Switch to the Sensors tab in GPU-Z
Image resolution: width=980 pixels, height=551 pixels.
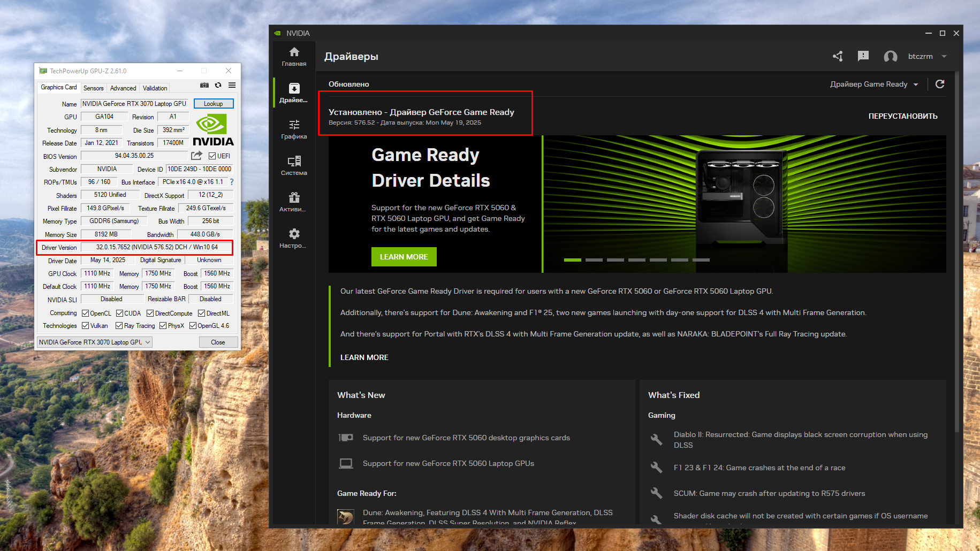(93, 88)
